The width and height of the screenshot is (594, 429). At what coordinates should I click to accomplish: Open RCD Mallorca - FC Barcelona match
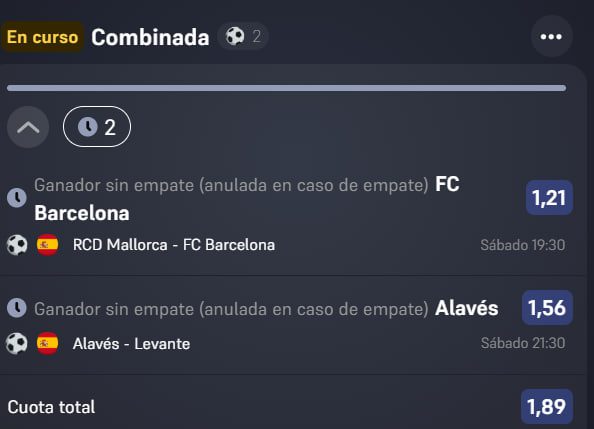174,245
